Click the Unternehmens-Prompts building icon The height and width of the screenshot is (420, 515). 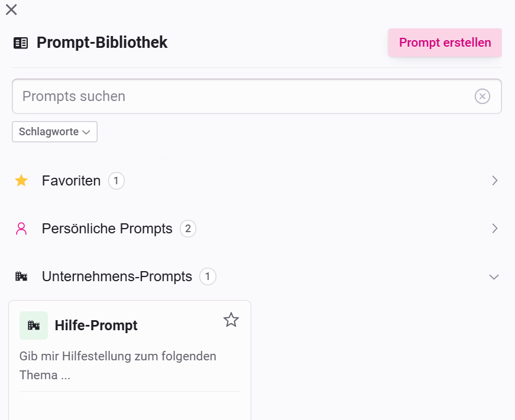coord(22,276)
